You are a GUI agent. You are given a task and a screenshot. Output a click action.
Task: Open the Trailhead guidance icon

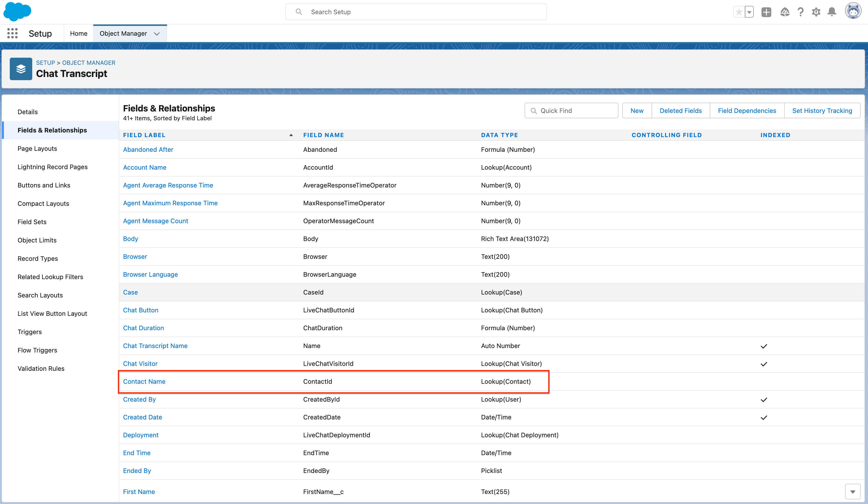(785, 12)
